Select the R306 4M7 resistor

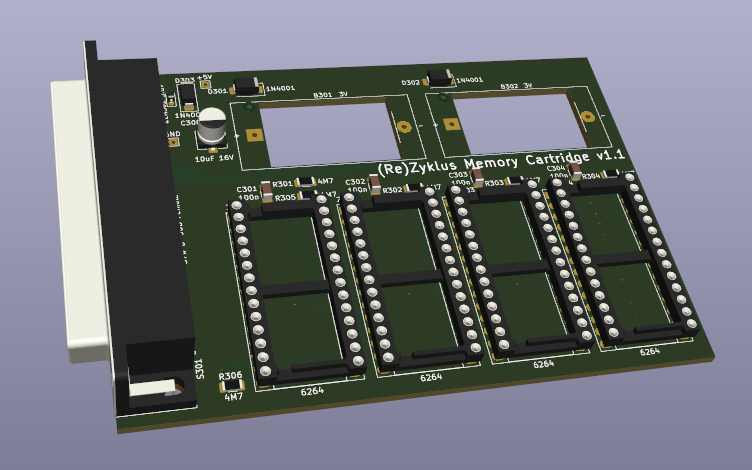click(x=231, y=387)
